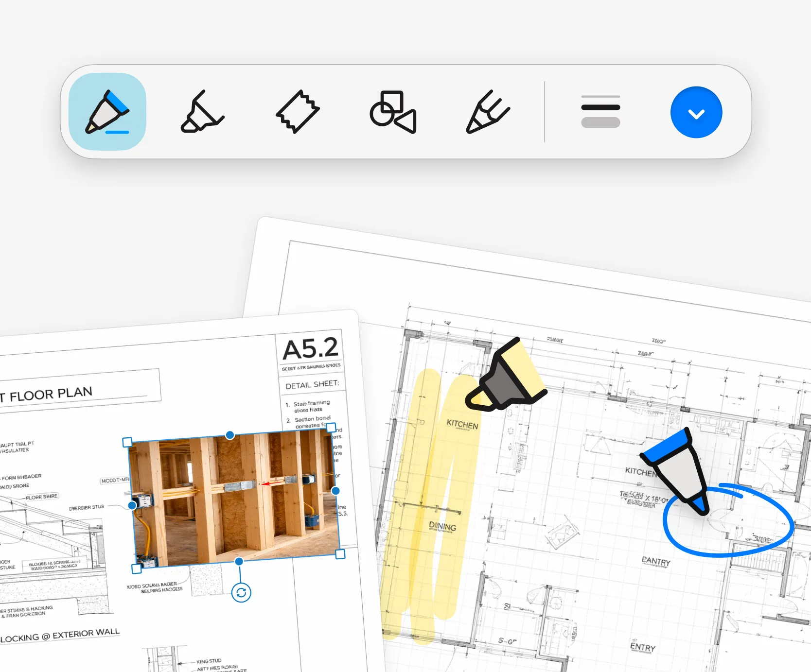Screen dimensions: 811x672
Task: Select the eraser tool
Action: pyautogui.click(x=298, y=112)
